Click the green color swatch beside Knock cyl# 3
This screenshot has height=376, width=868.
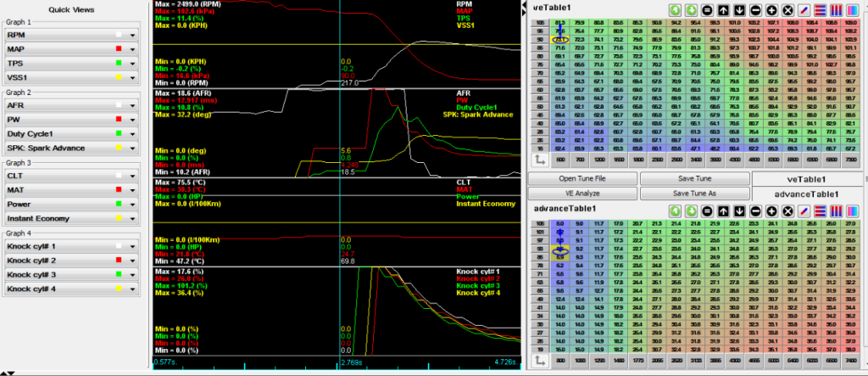(x=119, y=274)
